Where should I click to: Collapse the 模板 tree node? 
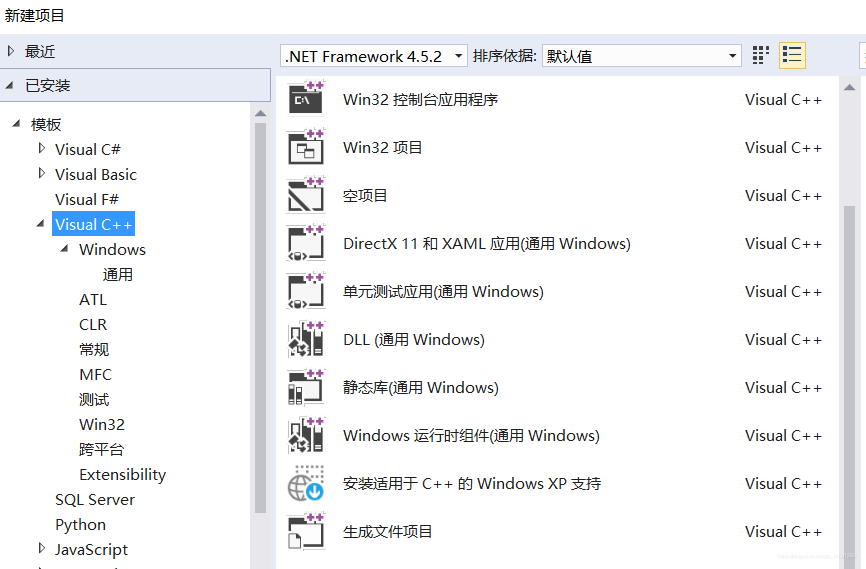point(16,124)
